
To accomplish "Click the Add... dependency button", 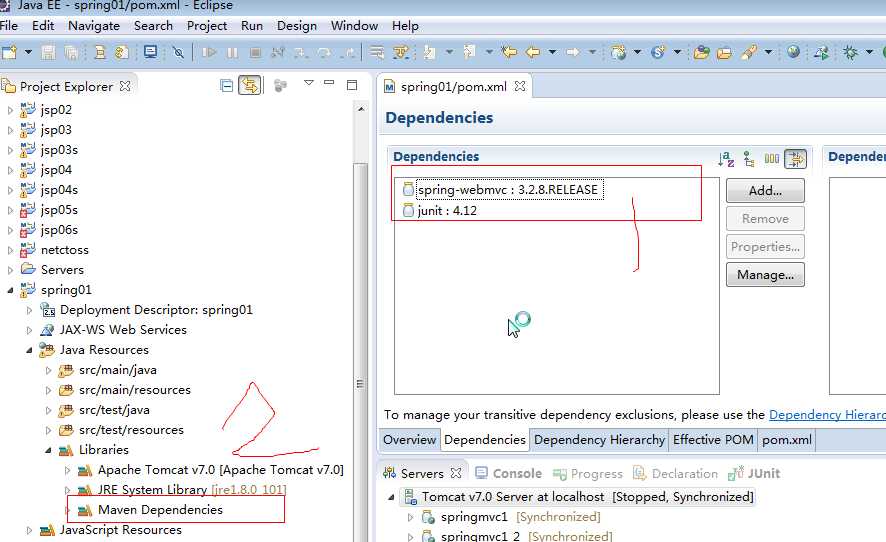I will tap(765, 191).
